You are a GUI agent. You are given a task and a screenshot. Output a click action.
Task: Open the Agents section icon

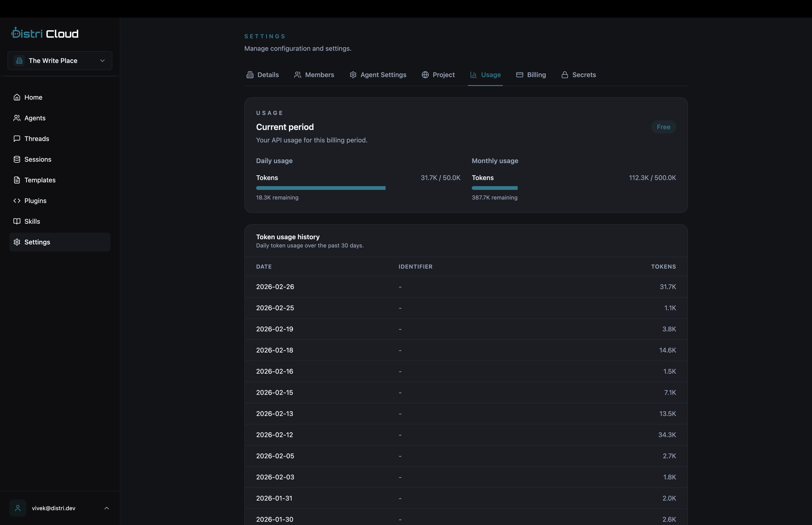tap(17, 118)
